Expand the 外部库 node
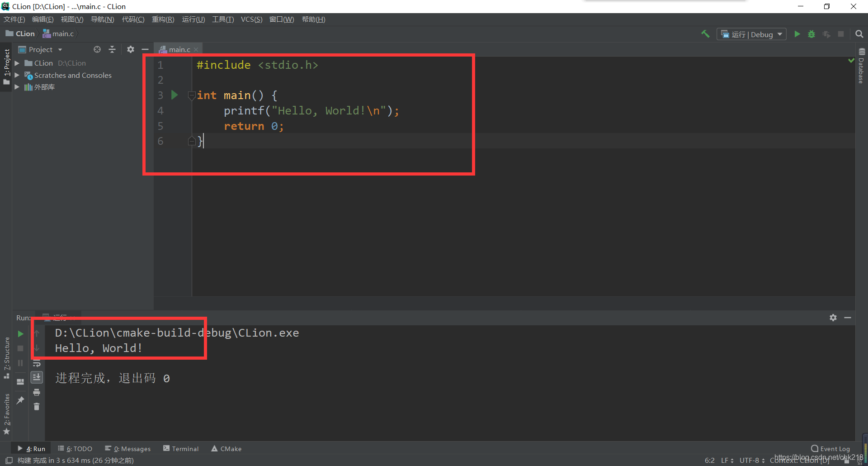This screenshot has width=868, height=466. pos(17,87)
